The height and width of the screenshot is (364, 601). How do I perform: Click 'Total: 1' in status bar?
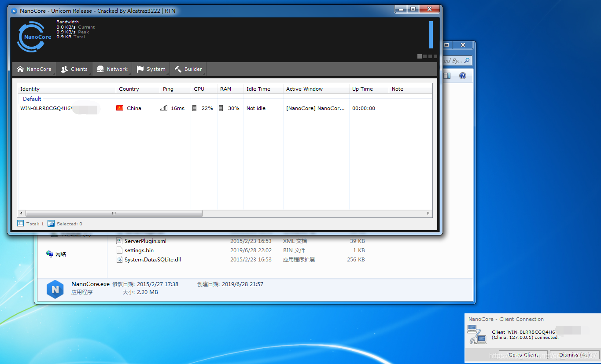click(x=35, y=224)
